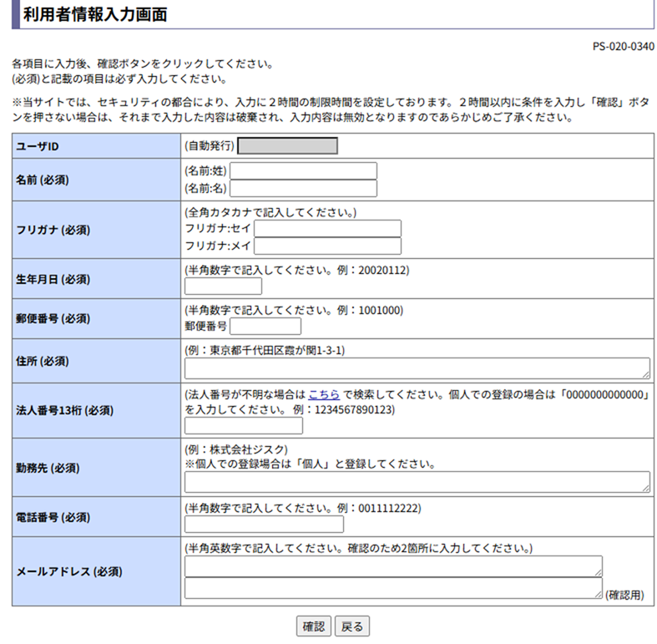Click the 法人番号13桁 input field
Image resolution: width=657 pixels, height=644 pixels.
point(243,426)
